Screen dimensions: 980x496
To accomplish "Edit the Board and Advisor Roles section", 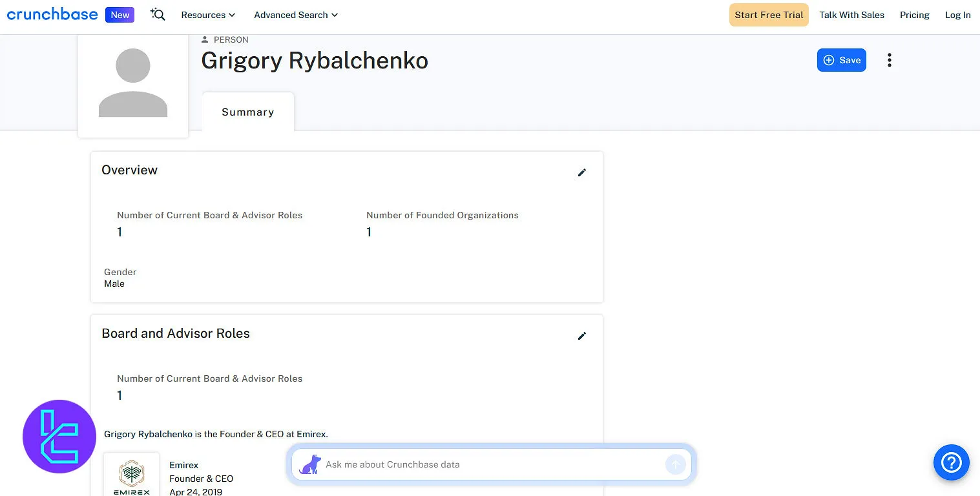I will [x=581, y=336].
